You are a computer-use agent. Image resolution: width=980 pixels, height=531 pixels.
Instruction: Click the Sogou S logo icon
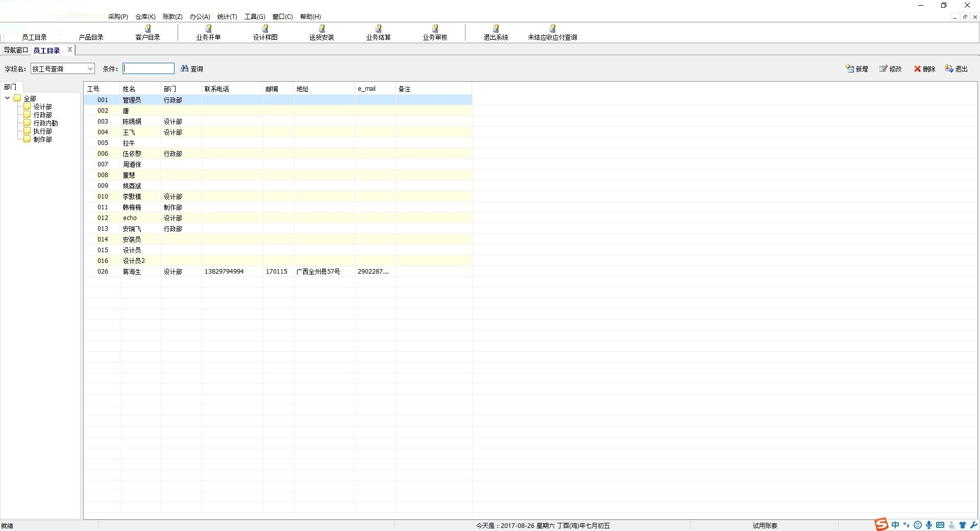tap(881, 524)
